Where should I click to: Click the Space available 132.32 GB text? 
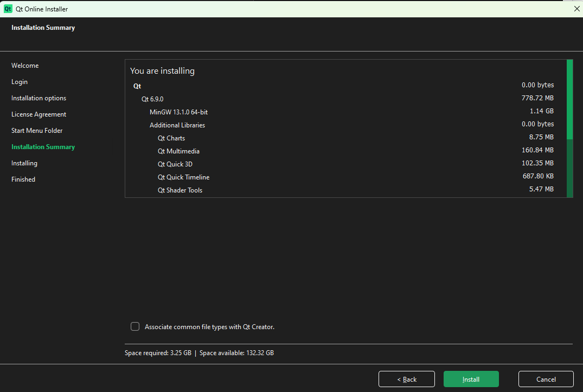point(236,353)
